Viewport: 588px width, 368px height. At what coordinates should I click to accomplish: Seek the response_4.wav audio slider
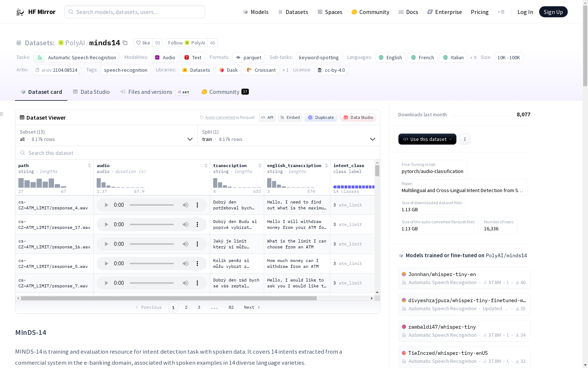click(x=152, y=205)
